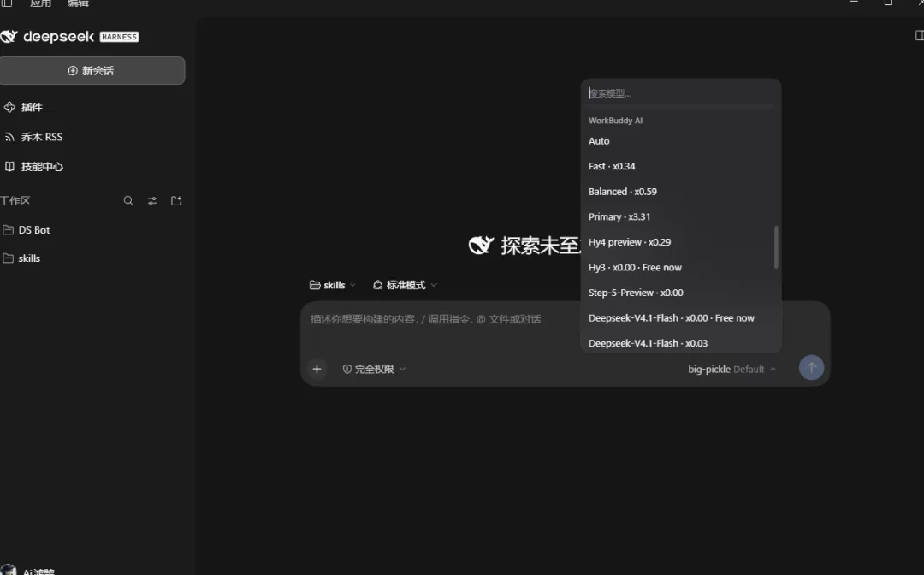Open the 标准模式 mode dropdown

coord(406,285)
